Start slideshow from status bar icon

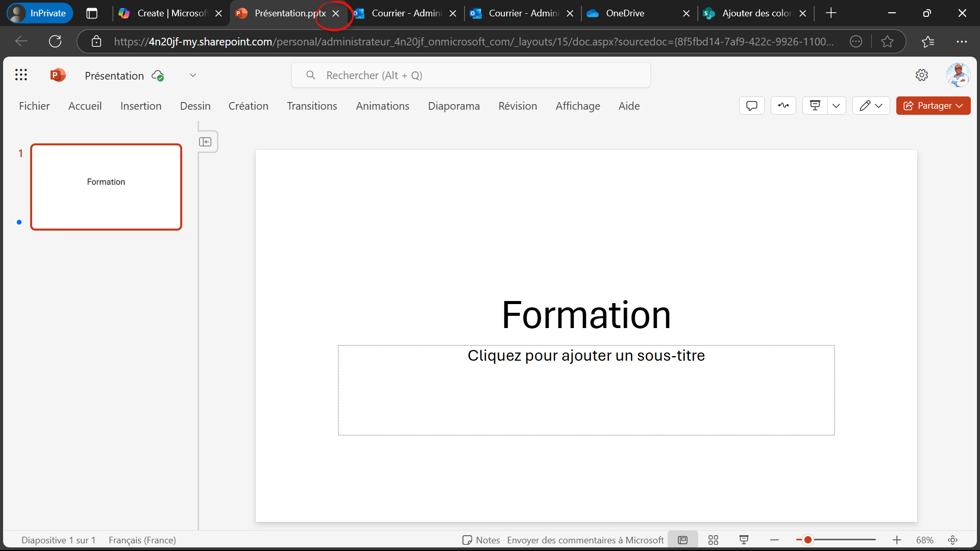744,540
